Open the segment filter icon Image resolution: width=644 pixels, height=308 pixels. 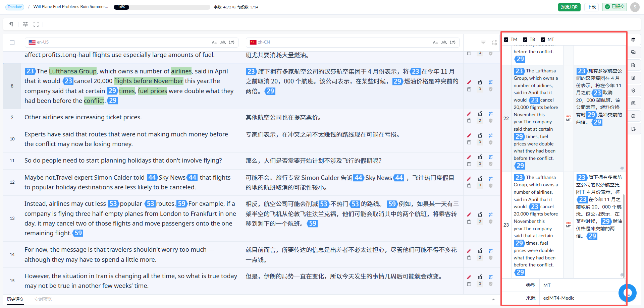[x=483, y=43]
